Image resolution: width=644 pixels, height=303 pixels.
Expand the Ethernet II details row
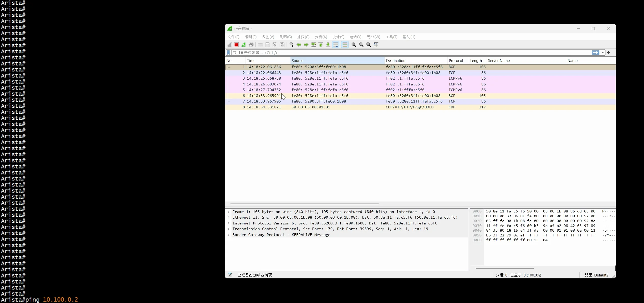pyautogui.click(x=229, y=218)
